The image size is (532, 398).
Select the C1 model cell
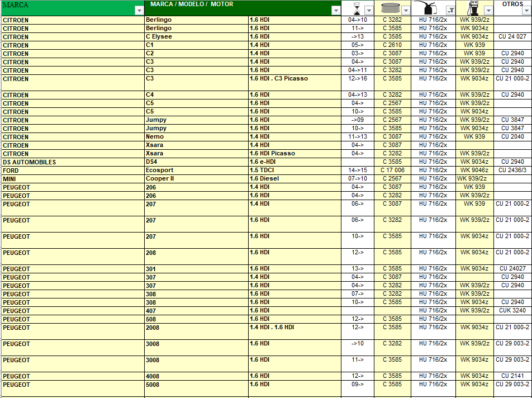(x=196, y=45)
